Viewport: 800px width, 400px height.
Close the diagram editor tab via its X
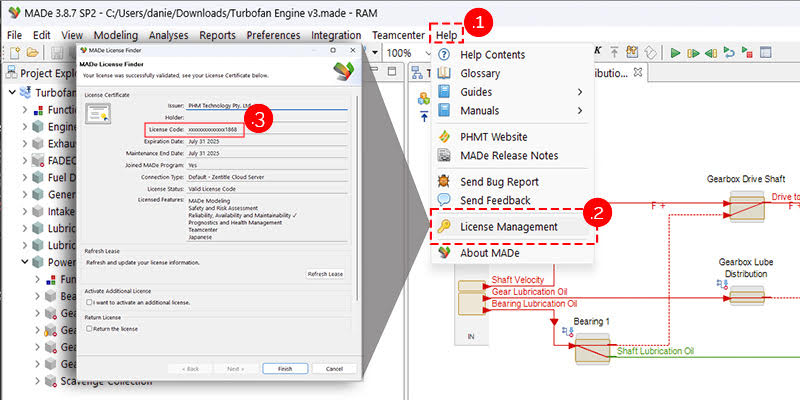pyautogui.click(x=637, y=72)
